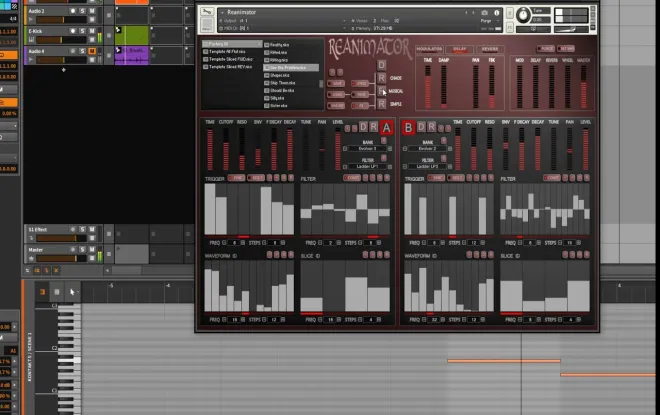Image resolution: width=660 pixels, height=415 pixels.
Task: Click the add track plus icon
Action: 64,70
